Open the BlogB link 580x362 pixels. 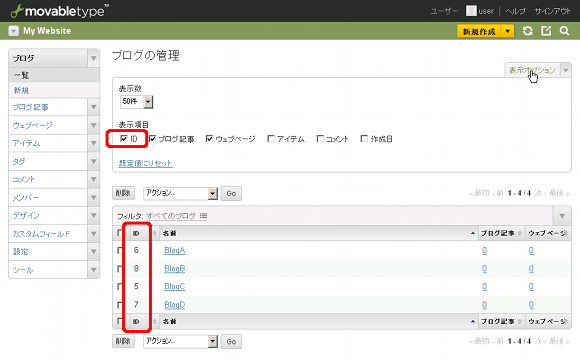[175, 268]
